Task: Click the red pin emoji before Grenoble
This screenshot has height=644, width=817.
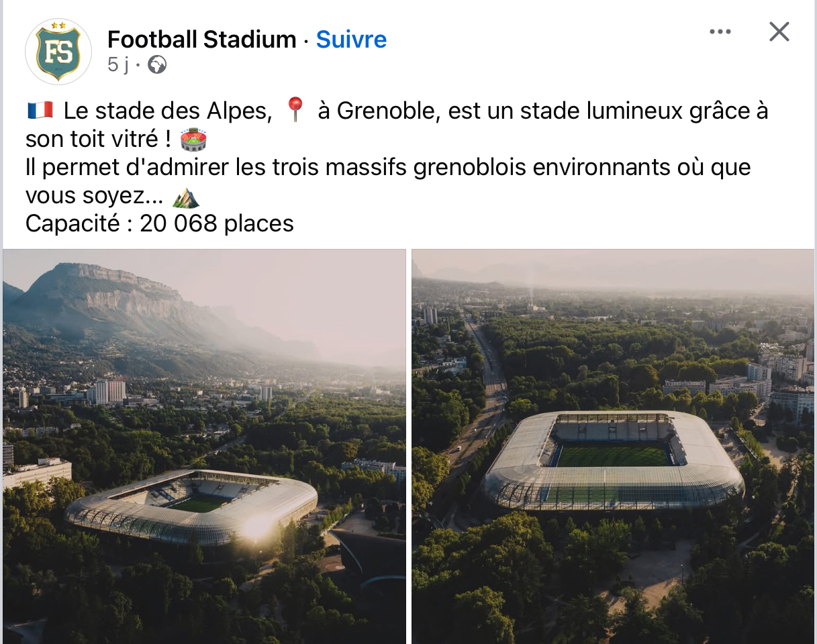Action: (x=295, y=109)
